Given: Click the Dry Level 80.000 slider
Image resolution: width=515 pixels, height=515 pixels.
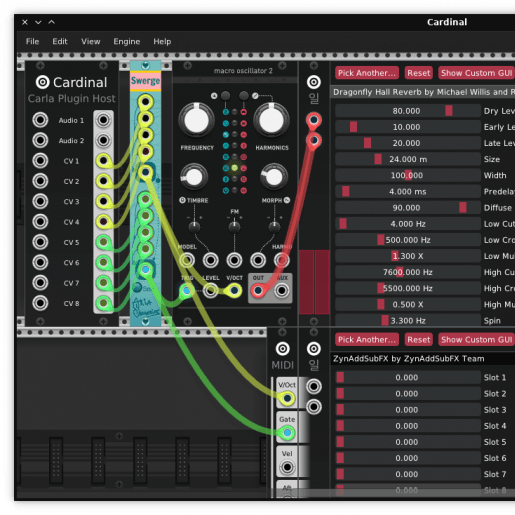Looking at the screenshot, I should click(x=408, y=111).
